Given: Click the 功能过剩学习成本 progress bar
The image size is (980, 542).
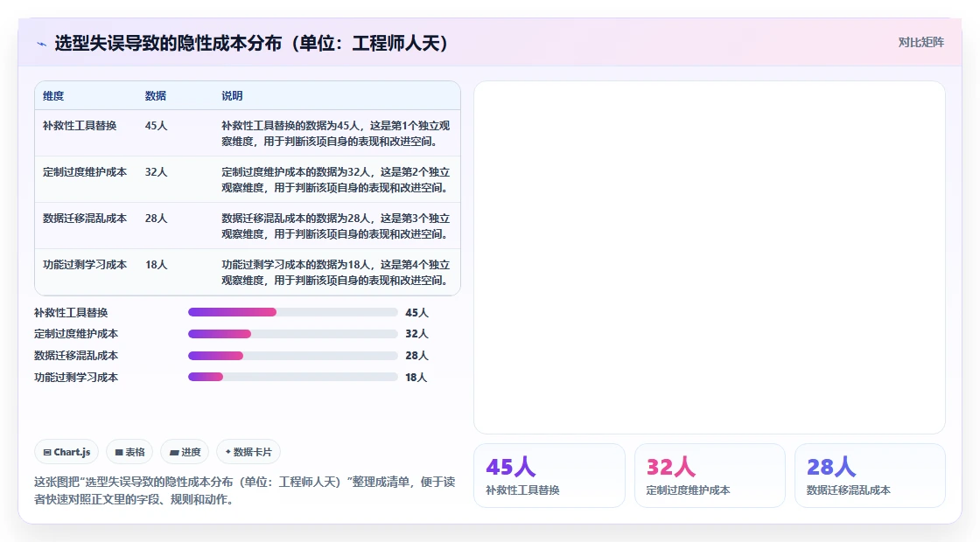Looking at the screenshot, I should [292, 377].
